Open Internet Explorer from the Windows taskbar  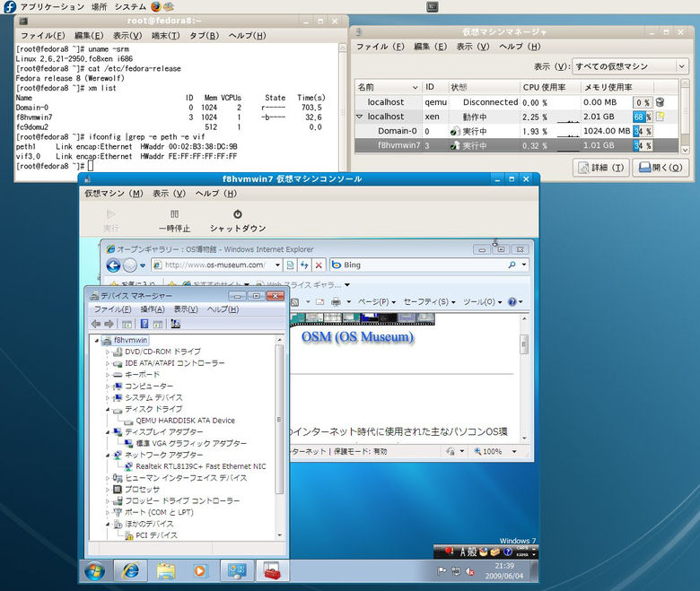click(130, 571)
